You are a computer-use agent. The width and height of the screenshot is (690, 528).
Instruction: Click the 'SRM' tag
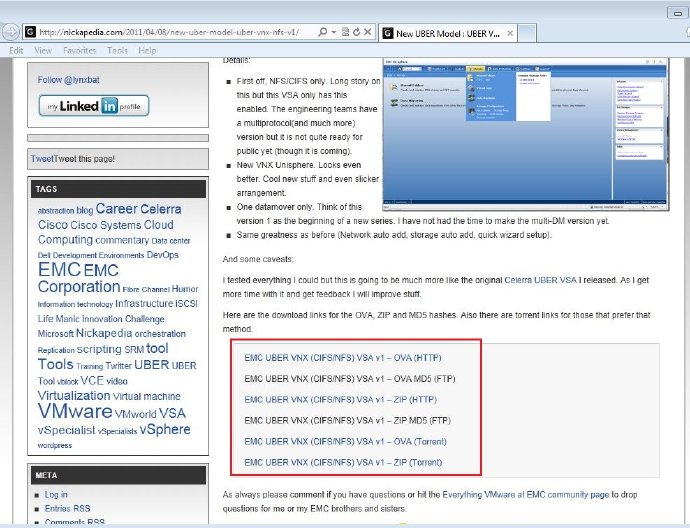pyautogui.click(x=134, y=350)
